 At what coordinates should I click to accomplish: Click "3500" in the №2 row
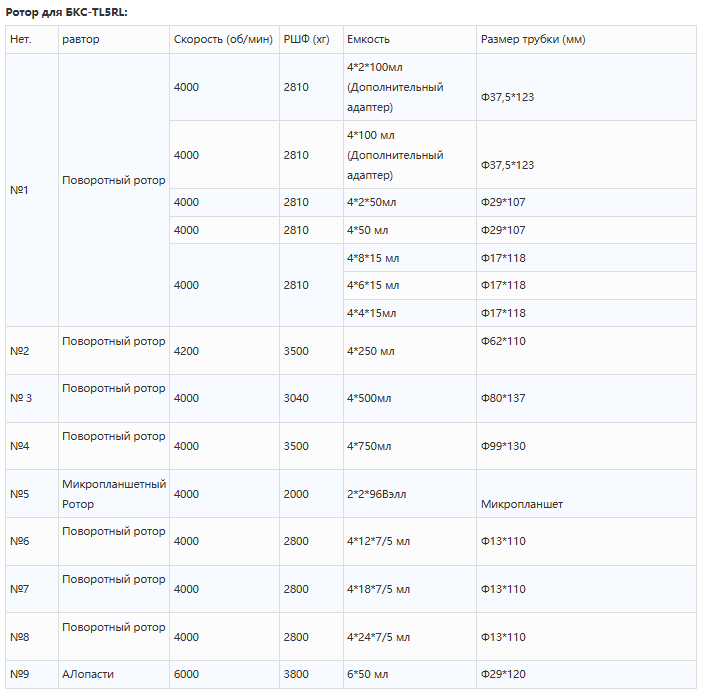(296, 351)
